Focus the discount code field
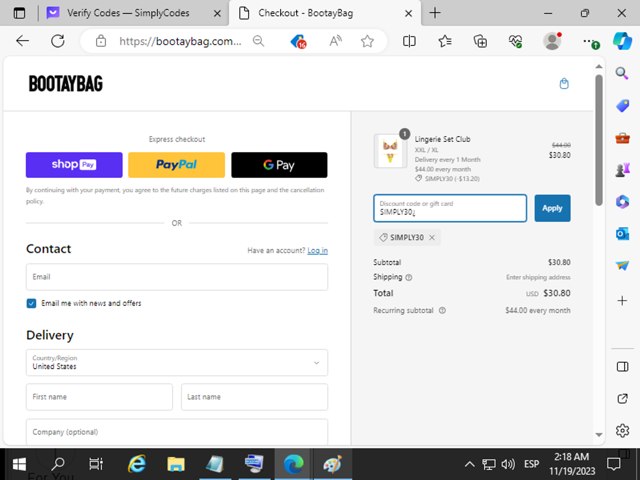This screenshot has width=640, height=480. point(450,208)
